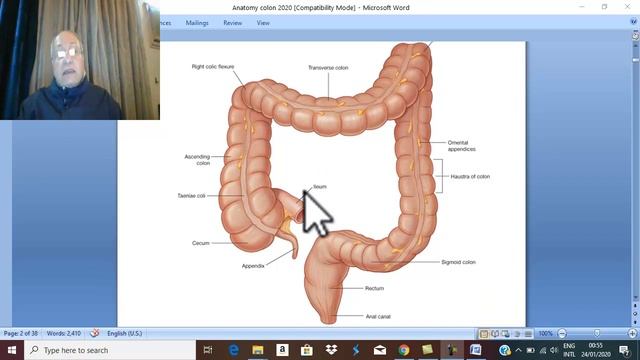
Task: Open the volume speaker icon
Action: pos(554,350)
